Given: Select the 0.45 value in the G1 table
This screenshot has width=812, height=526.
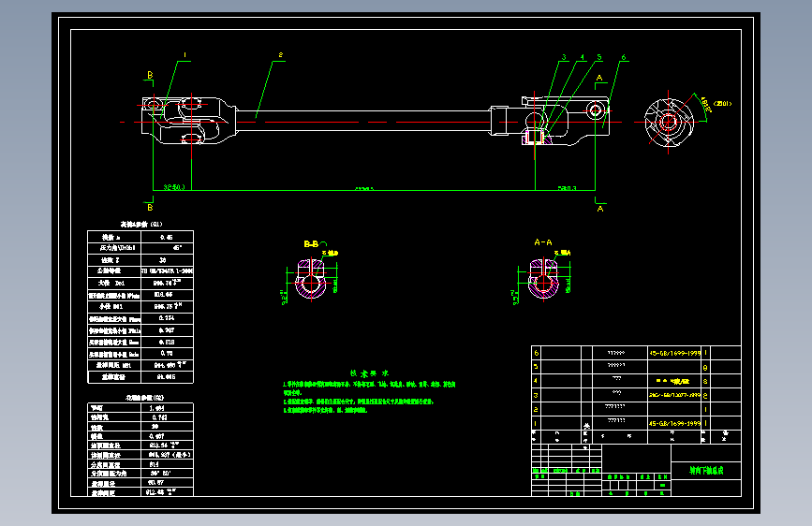Looking at the screenshot, I should (166, 237).
